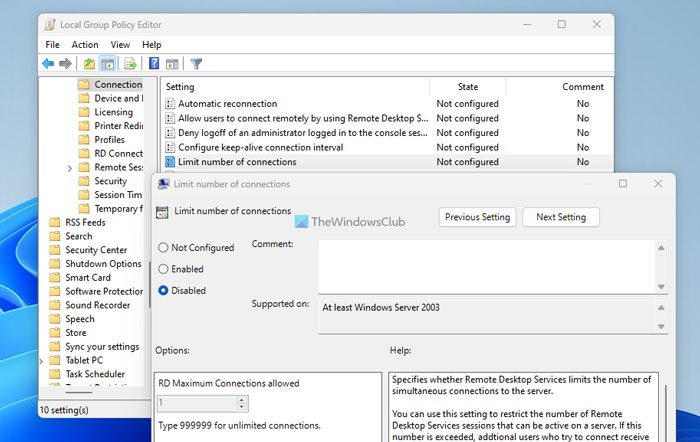
Task: Decrease RD Maximum Connections spinner value
Action: pos(242,407)
